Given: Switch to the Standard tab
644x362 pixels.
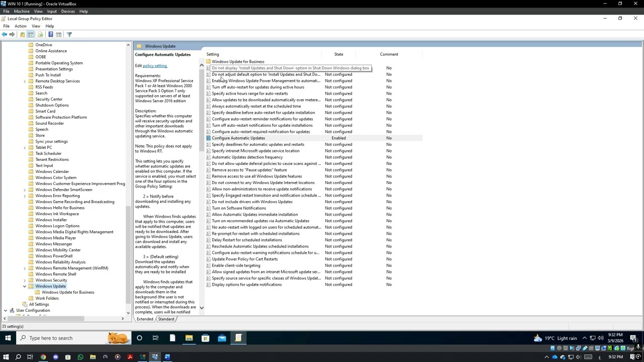Looking at the screenshot, I should tap(166, 319).
